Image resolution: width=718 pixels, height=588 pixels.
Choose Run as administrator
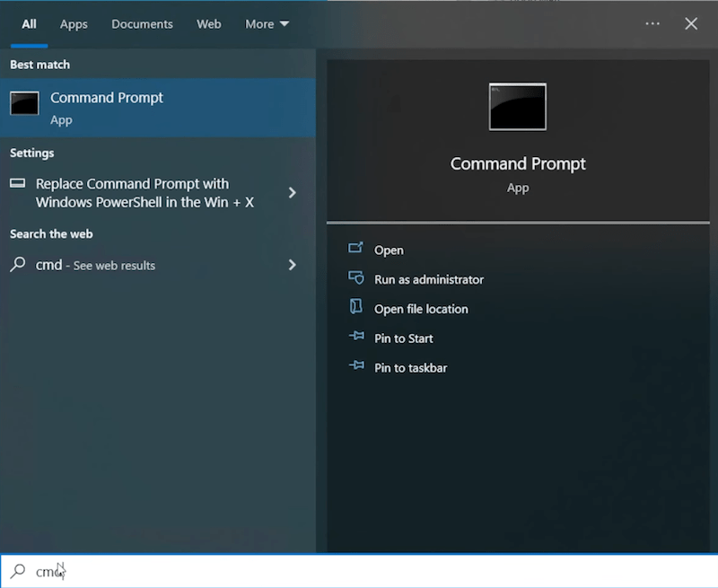(x=429, y=279)
